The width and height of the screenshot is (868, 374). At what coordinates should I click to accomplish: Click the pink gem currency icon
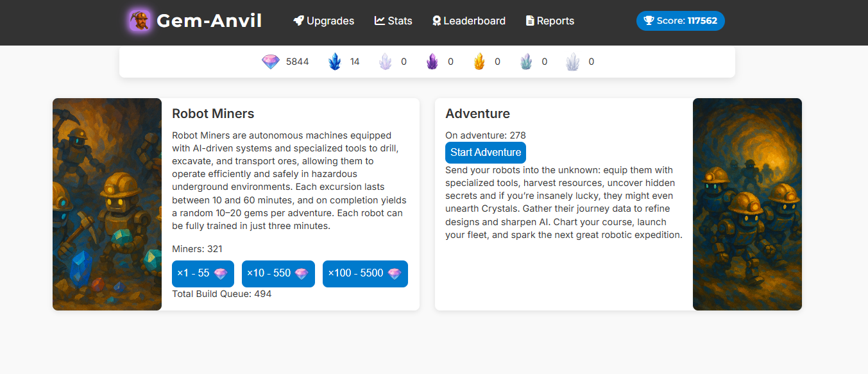click(271, 62)
